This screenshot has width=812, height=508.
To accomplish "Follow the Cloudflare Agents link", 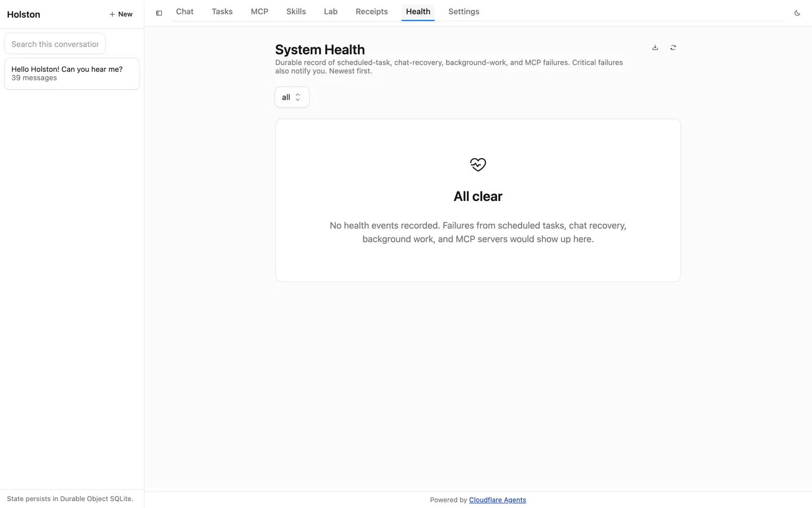I will (x=497, y=500).
